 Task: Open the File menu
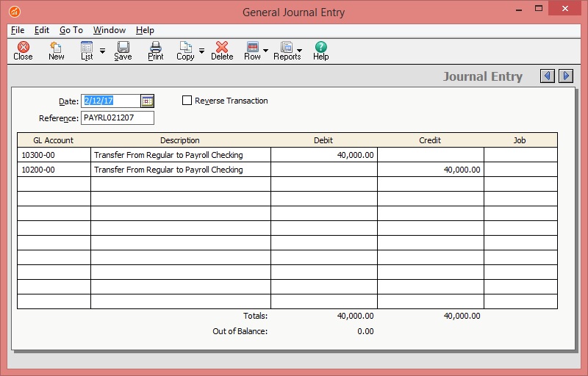[x=18, y=30]
